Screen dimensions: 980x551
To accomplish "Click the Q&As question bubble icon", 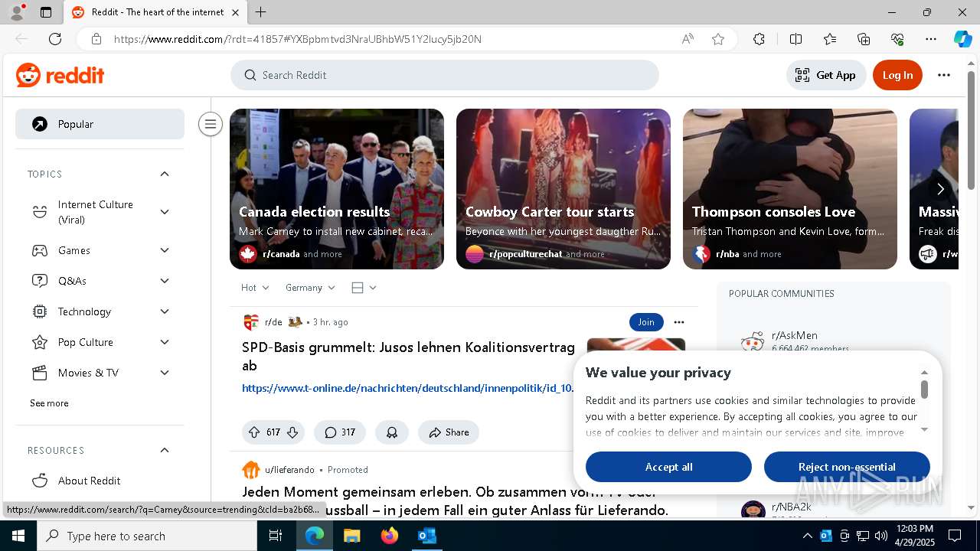I will click(x=39, y=281).
